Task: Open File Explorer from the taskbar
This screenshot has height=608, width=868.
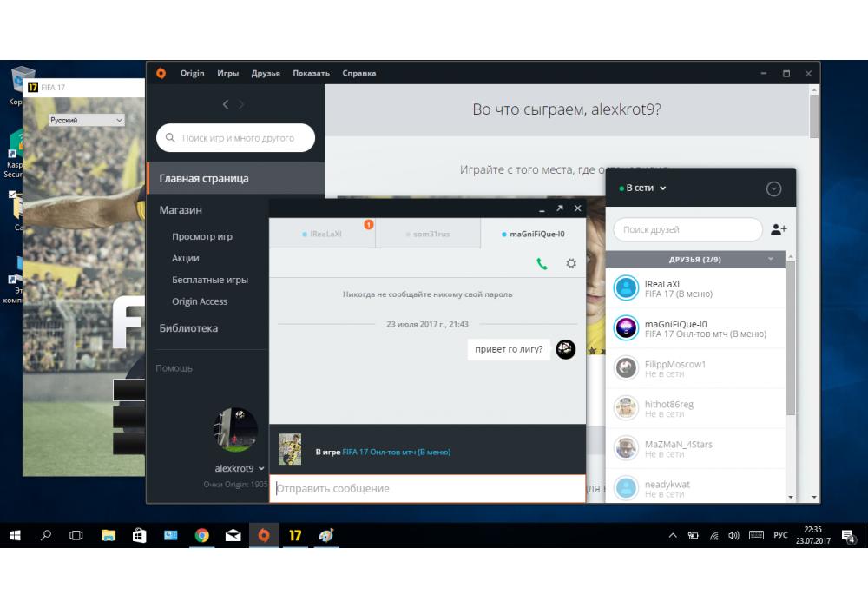Action: 108,535
